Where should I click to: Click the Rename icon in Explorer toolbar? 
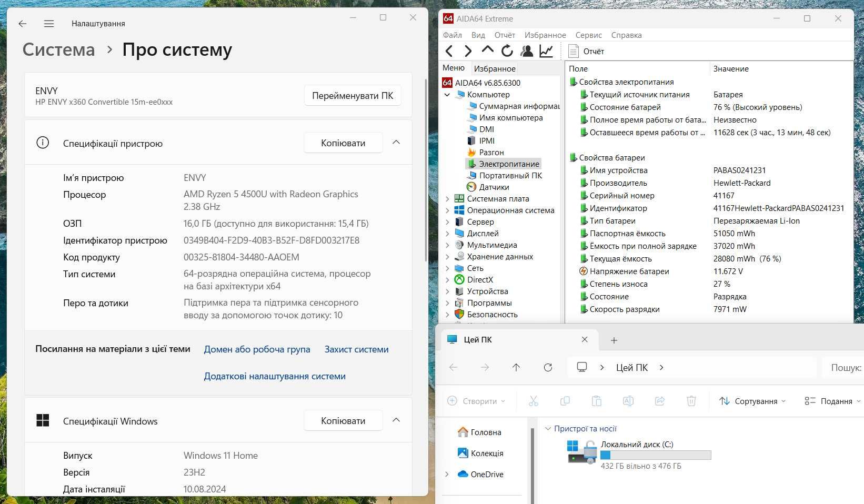click(628, 401)
